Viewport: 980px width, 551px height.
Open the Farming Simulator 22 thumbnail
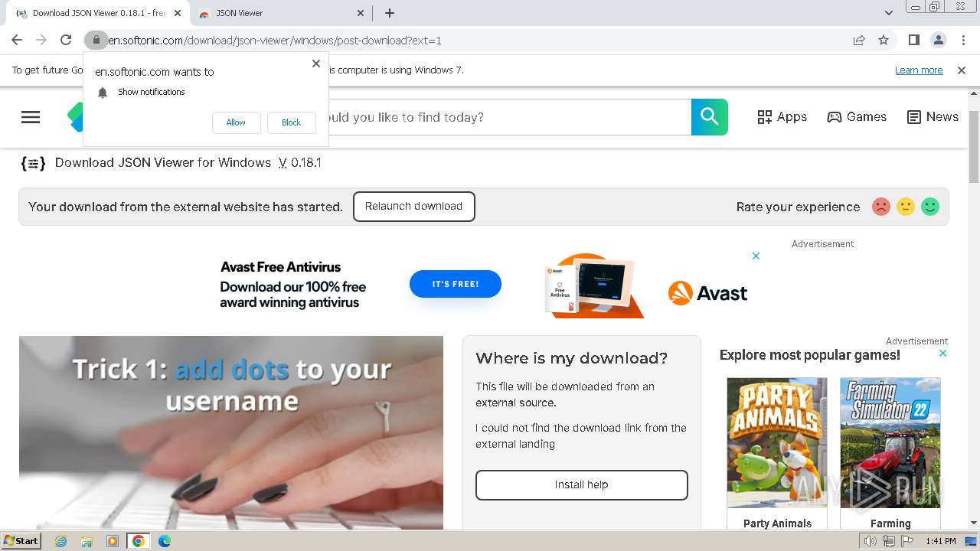[x=890, y=442]
